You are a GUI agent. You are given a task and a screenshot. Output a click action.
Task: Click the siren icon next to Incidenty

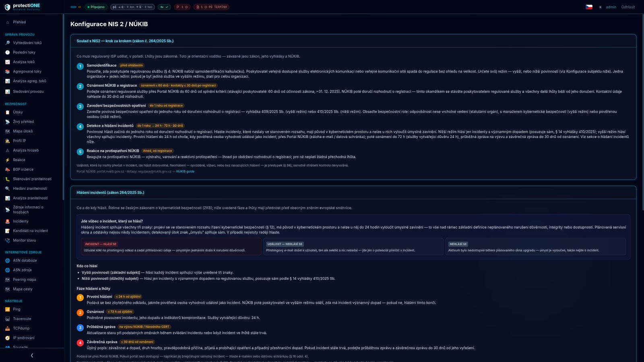(x=7, y=222)
